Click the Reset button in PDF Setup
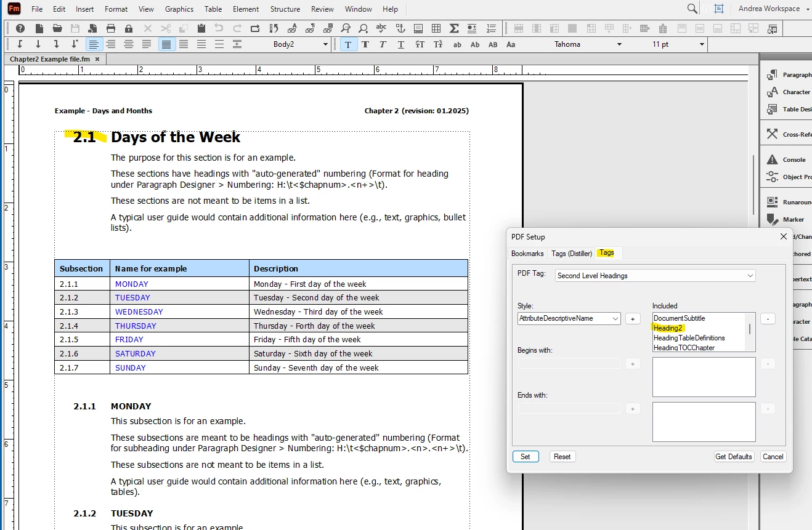 (562, 457)
